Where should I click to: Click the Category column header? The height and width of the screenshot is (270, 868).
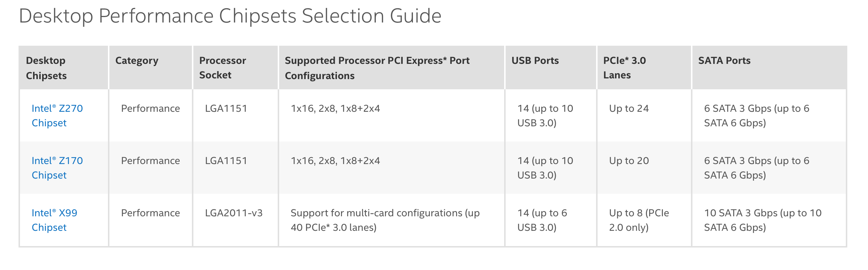pyautogui.click(x=137, y=61)
